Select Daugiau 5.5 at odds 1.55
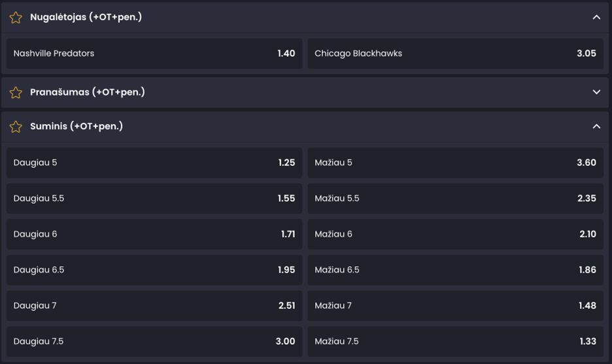This screenshot has width=612, height=364. (154, 199)
